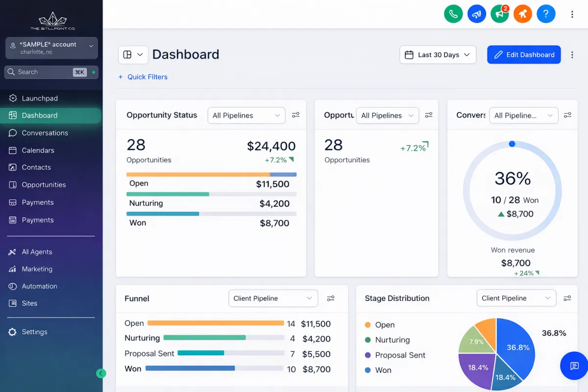The height and width of the screenshot is (392, 588).
Task: Click the All Agents sidebar icon
Action: [13, 252]
